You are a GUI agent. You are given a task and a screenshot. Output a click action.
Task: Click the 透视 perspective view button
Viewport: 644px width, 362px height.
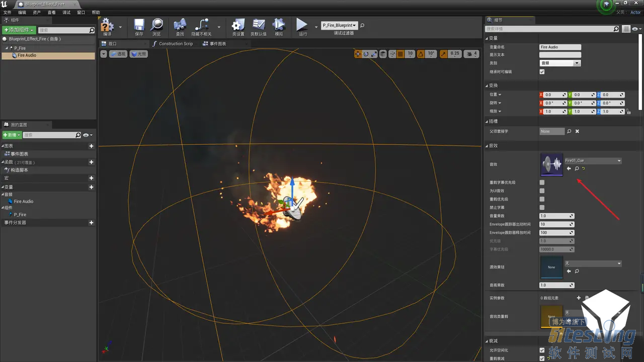pos(118,54)
